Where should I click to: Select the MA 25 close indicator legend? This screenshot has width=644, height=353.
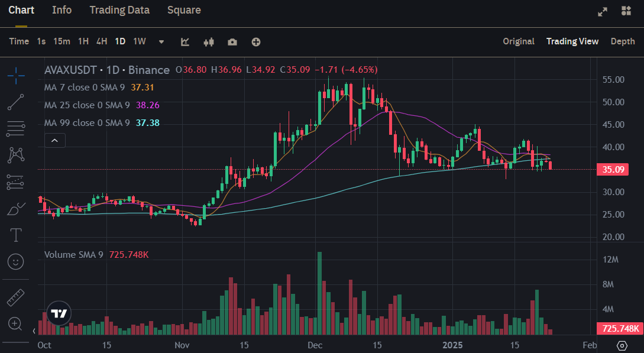(x=87, y=105)
